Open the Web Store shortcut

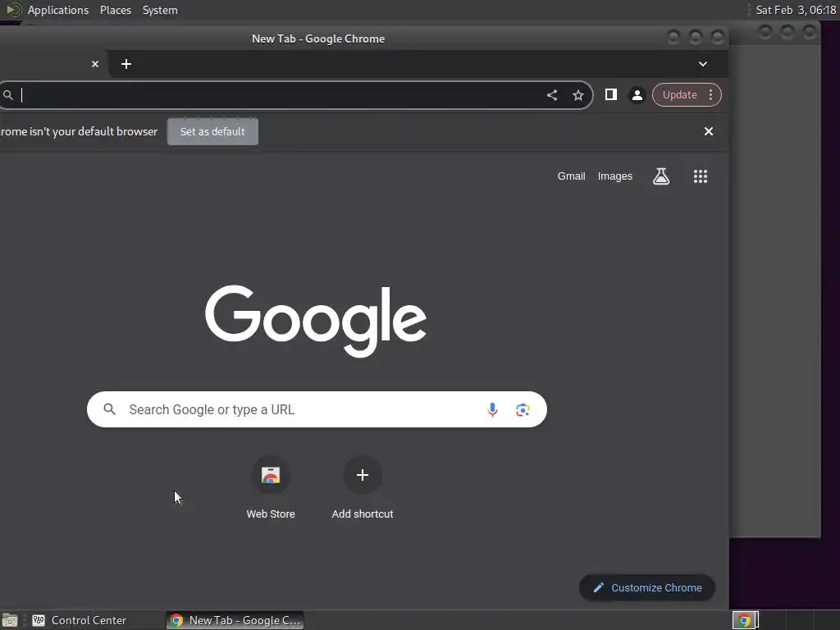271,475
